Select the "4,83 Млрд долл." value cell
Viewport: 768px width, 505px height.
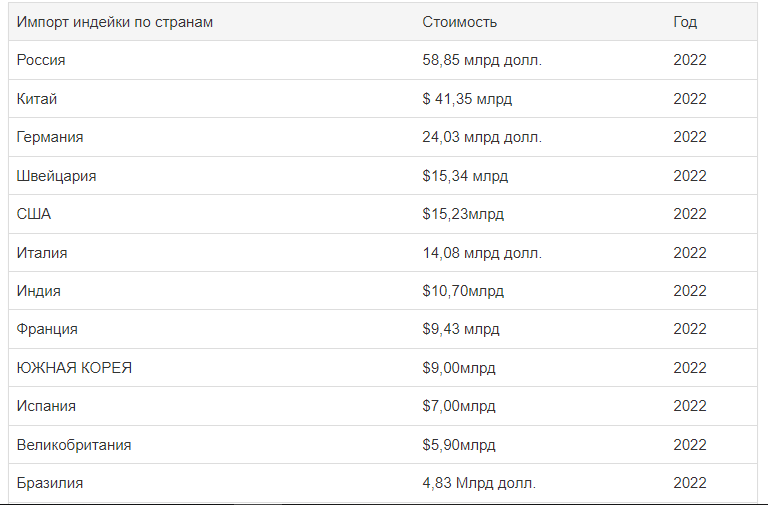pyautogui.click(x=479, y=483)
